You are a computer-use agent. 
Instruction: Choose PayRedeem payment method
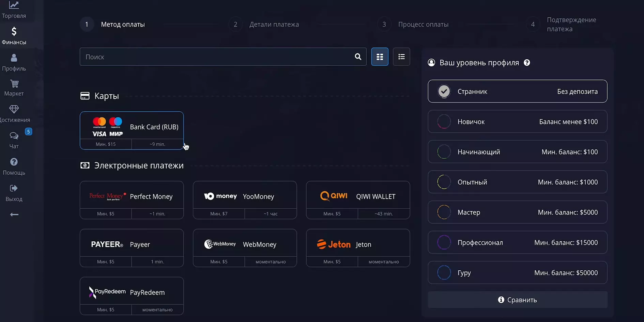(x=132, y=296)
